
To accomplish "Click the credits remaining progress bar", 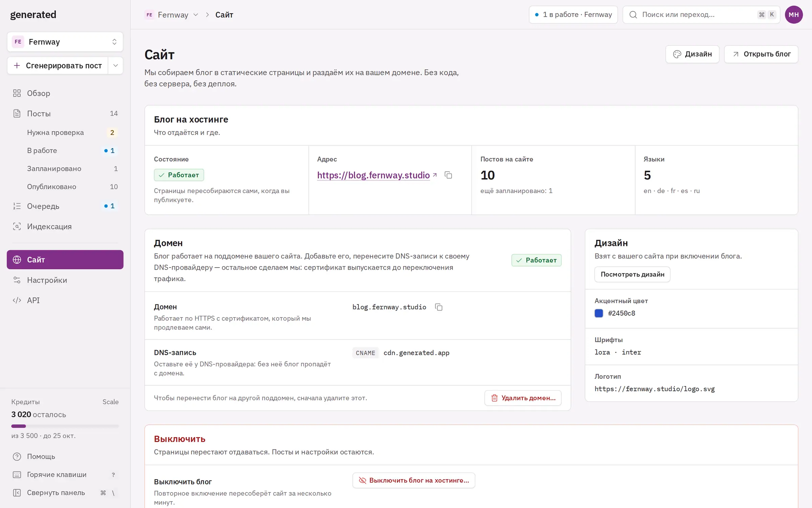I will pyautogui.click(x=65, y=426).
